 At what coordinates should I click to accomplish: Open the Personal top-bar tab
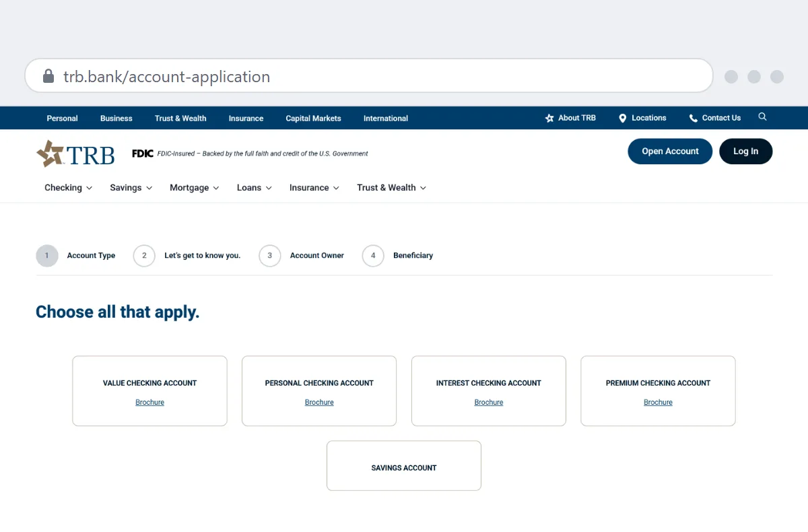(62, 118)
